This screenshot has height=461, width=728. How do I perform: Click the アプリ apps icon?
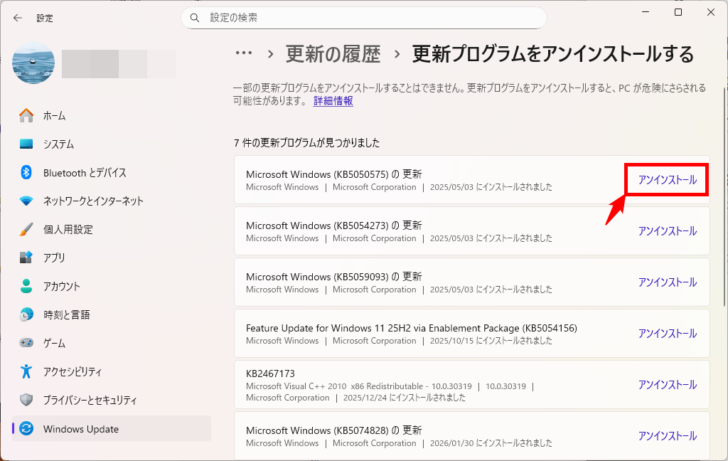tap(26, 258)
